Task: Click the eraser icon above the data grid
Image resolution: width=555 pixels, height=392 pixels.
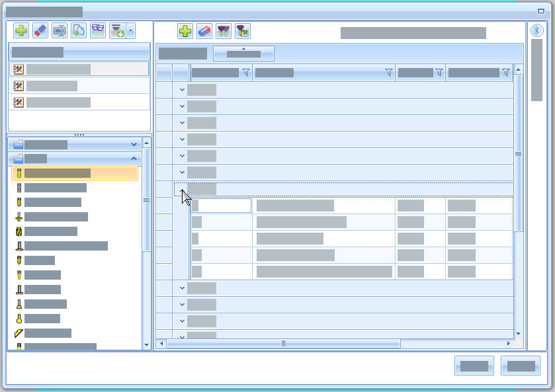Action: pyautogui.click(x=204, y=31)
